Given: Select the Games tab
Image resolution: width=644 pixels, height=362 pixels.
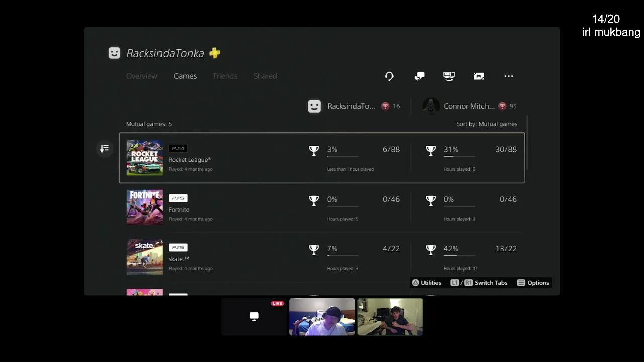Looking at the screenshot, I should tap(185, 76).
